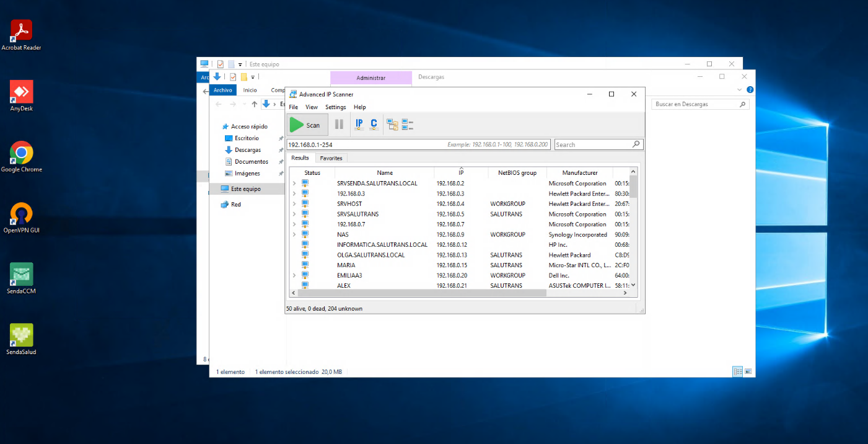Open the OpenVPN GUI desktop icon
The width and height of the screenshot is (868, 444).
[22, 214]
